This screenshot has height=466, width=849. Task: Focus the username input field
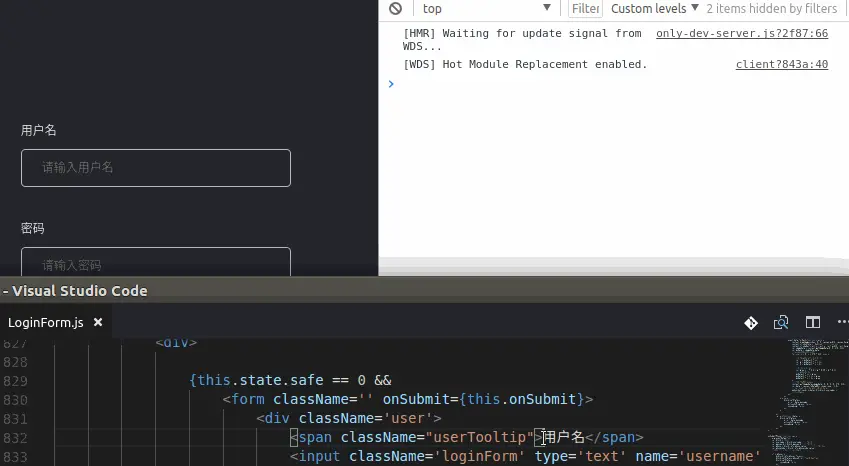coord(156,168)
